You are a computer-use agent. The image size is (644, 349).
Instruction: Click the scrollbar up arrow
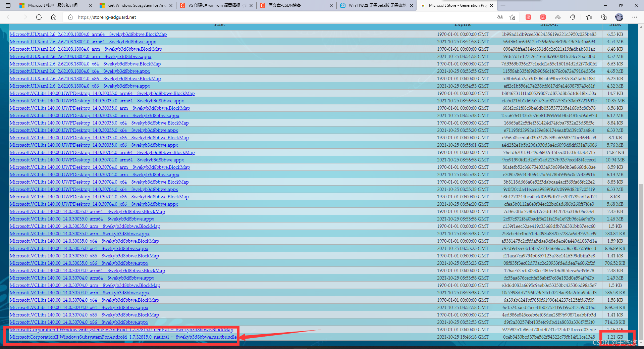point(641,26)
